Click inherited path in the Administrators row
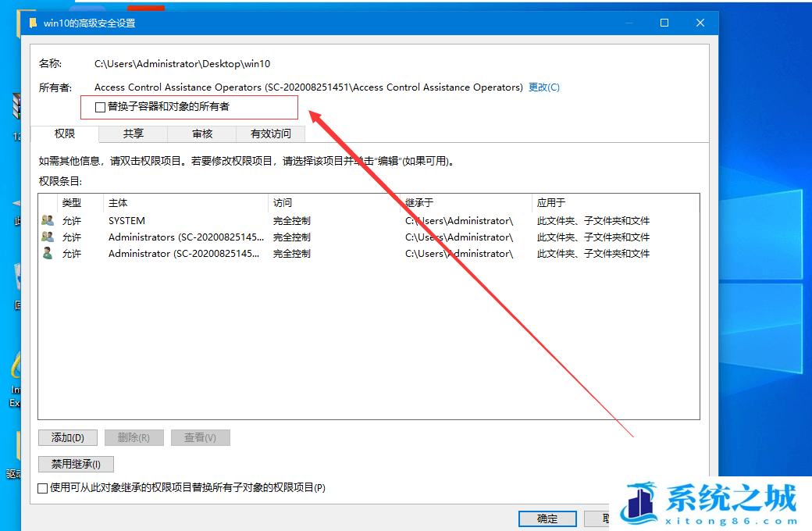The image size is (812, 531). coord(459,237)
